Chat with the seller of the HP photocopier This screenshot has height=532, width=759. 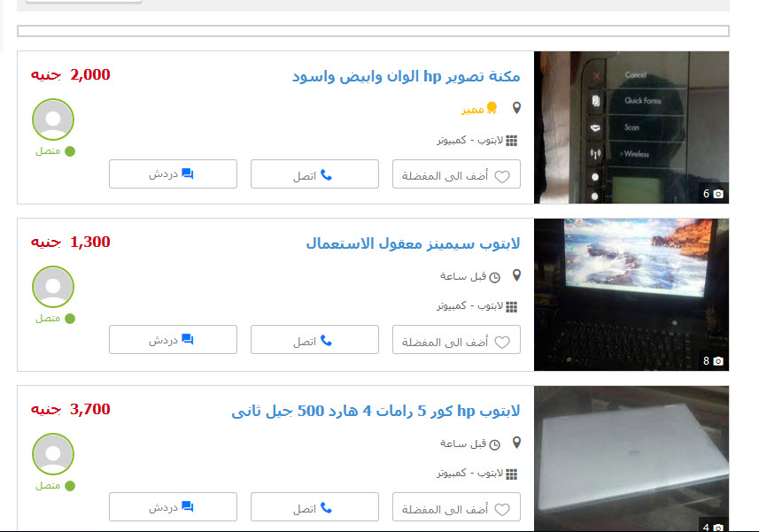(173, 174)
